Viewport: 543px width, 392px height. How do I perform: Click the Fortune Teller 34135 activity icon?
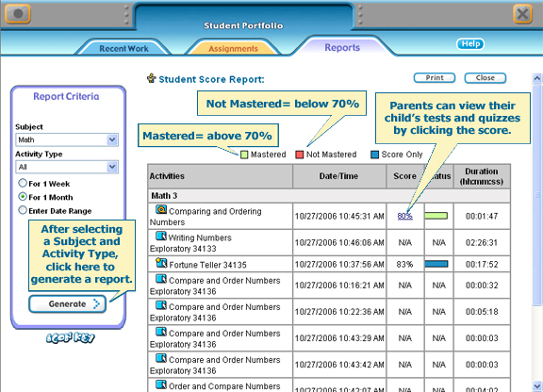(x=161, y=263)
